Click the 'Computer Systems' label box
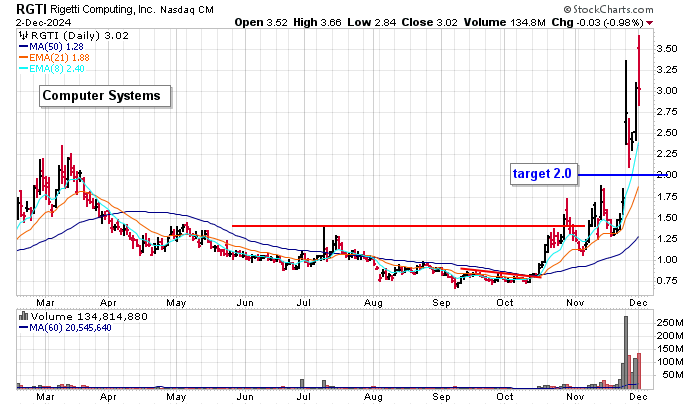Image resolution: width=700 pixels, height=405 pixels. pyautogui.click(x=105, y=96)
